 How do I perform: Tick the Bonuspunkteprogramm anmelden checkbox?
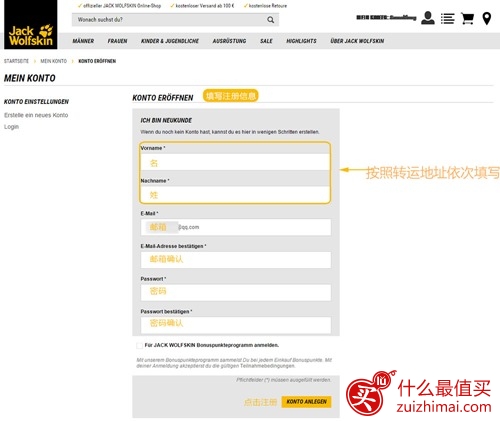[x=140, y=345]
